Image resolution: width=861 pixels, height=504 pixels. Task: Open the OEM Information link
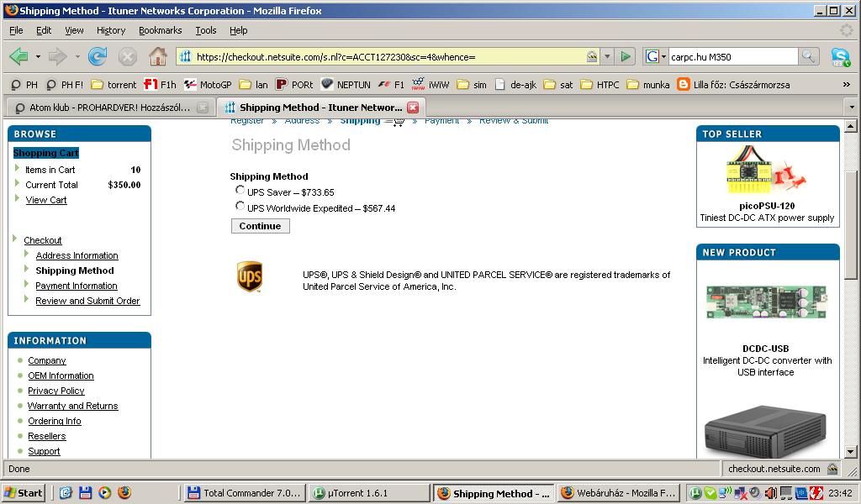click(61, 375)
